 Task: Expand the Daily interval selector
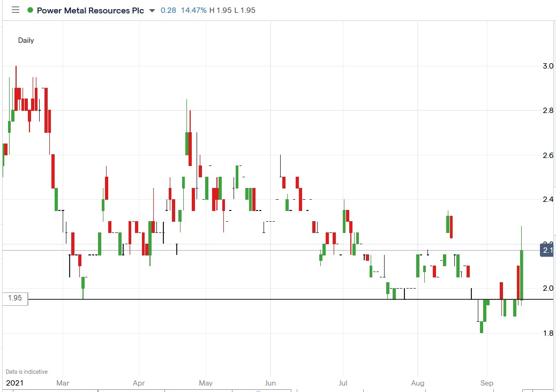point(26,40)
